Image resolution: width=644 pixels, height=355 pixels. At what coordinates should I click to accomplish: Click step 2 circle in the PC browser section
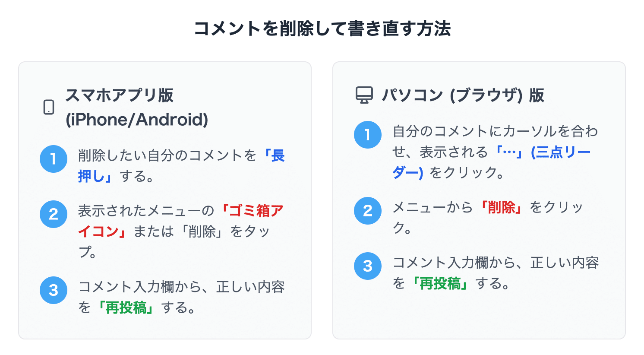(x=368, y=211)
